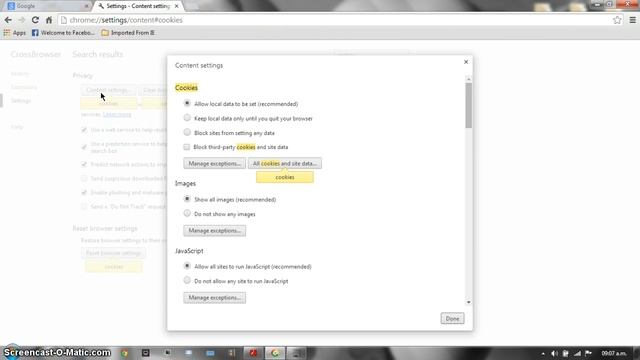Open the home page icon
Screen dimensions: 640x360
tap(49, 20)
